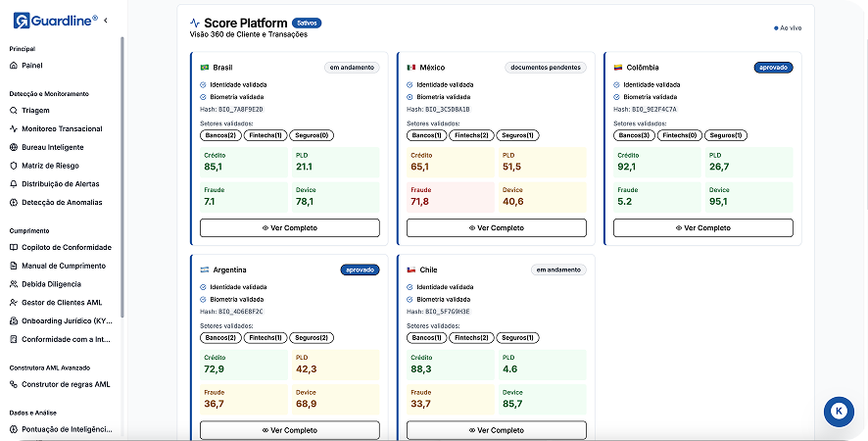Click the Triagem search icon
This screenshot has height=441, width=868.
[x=14, y=111]
